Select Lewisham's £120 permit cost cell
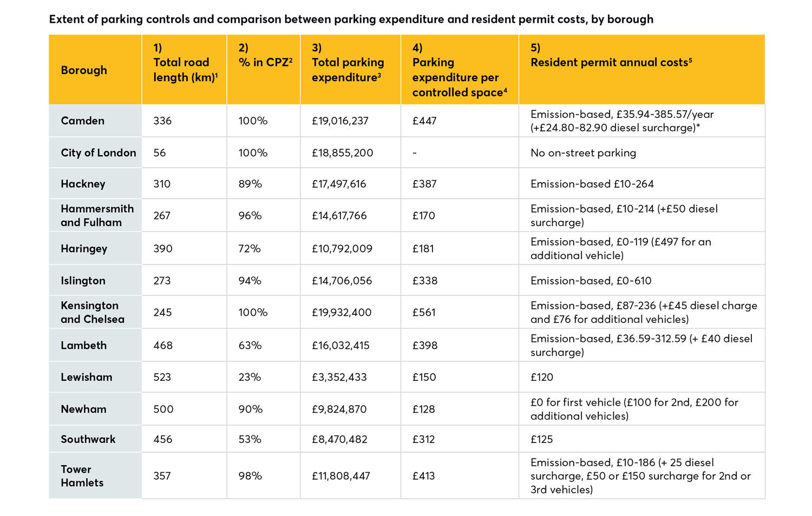812x516 pixels. tap(542, 377)
